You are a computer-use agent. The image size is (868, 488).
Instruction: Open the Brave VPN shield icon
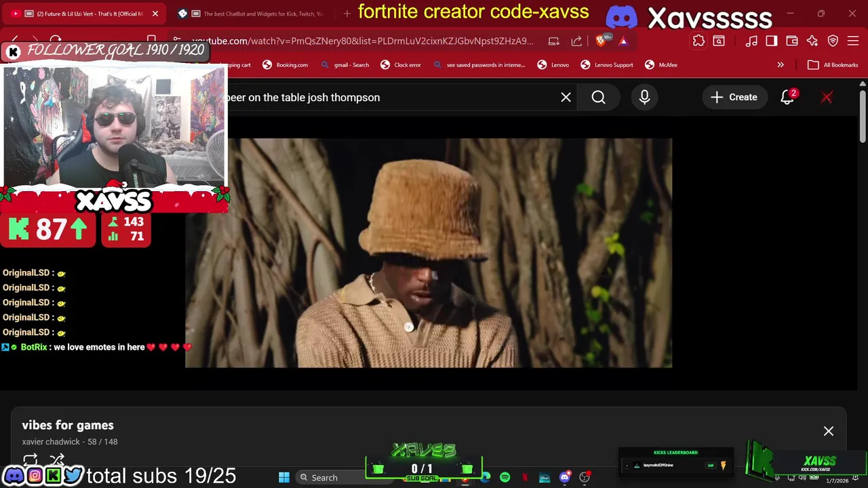[833, 41]
